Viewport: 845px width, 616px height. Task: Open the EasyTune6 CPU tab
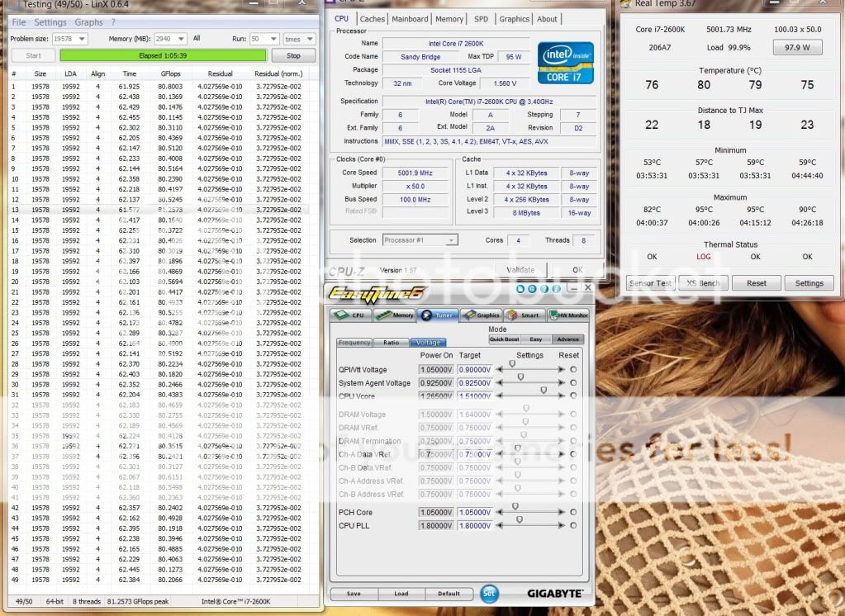(352, 315)
